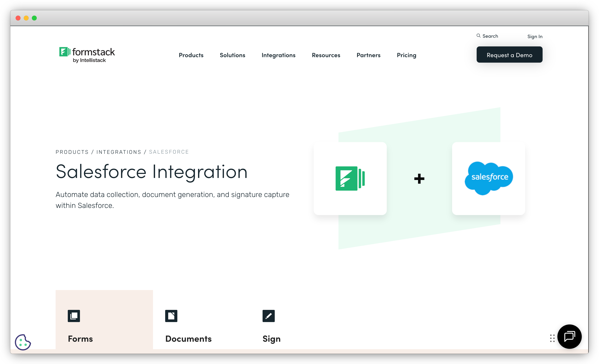Switch to the Sign tab
The image size is (599, 364).
coord(271,339)
